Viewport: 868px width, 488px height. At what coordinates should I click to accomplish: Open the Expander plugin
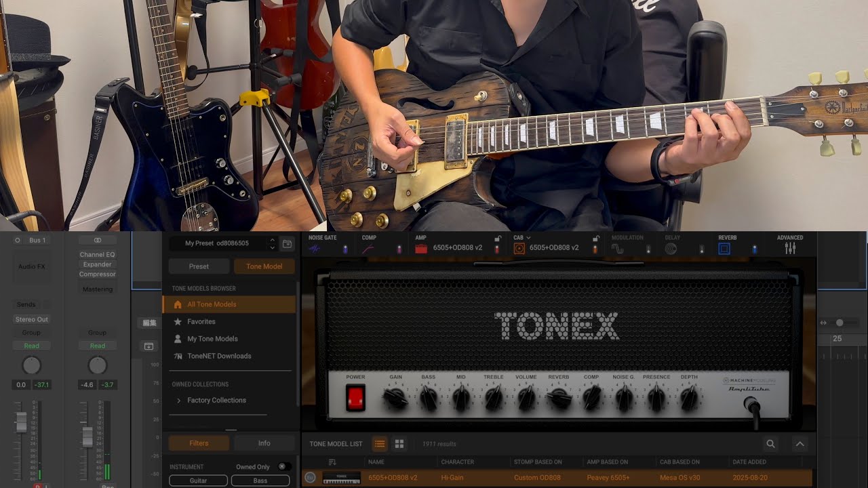click(x=98, y=264)
